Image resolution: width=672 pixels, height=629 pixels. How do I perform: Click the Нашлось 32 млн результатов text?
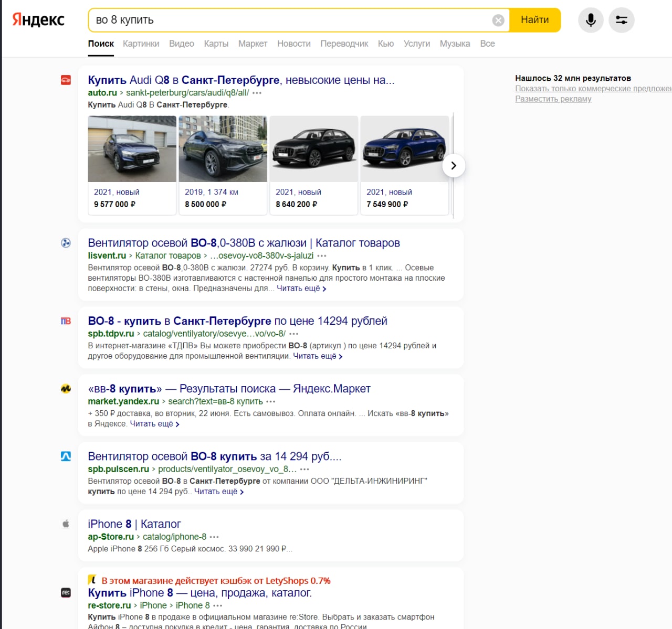[573, 78]
